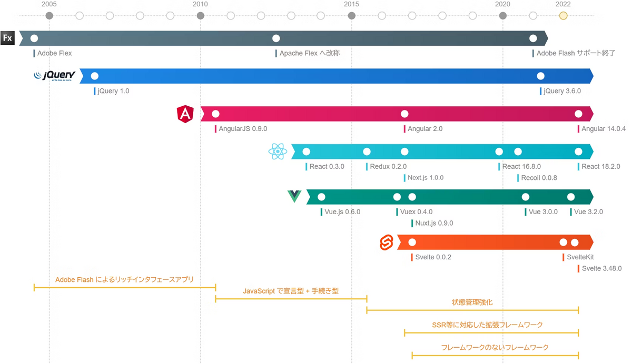Screen dimensions: 632x364
Task: Click the Apache Flex へ改称 label
Action: pyautogui.click(x=310, y=54)
